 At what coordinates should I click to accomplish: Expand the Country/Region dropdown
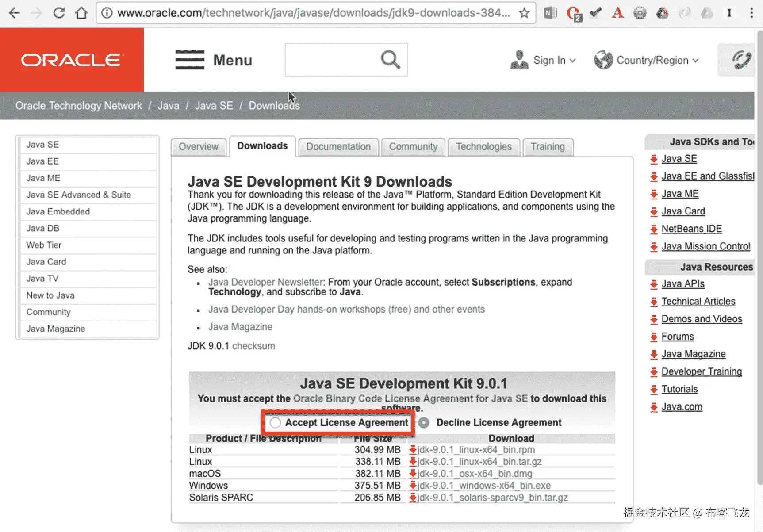[x=646, y=60]
